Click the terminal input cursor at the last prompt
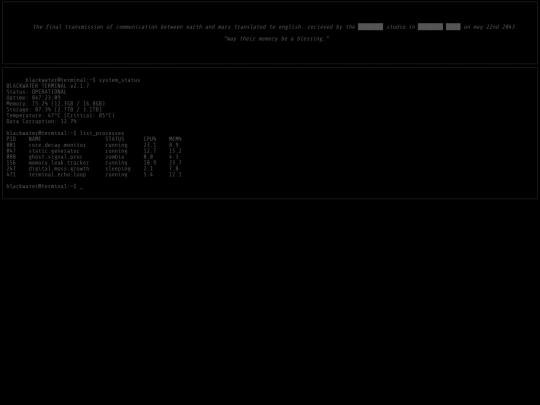The height and width of the screenshot is (405, 540). [x=82, y=187]
